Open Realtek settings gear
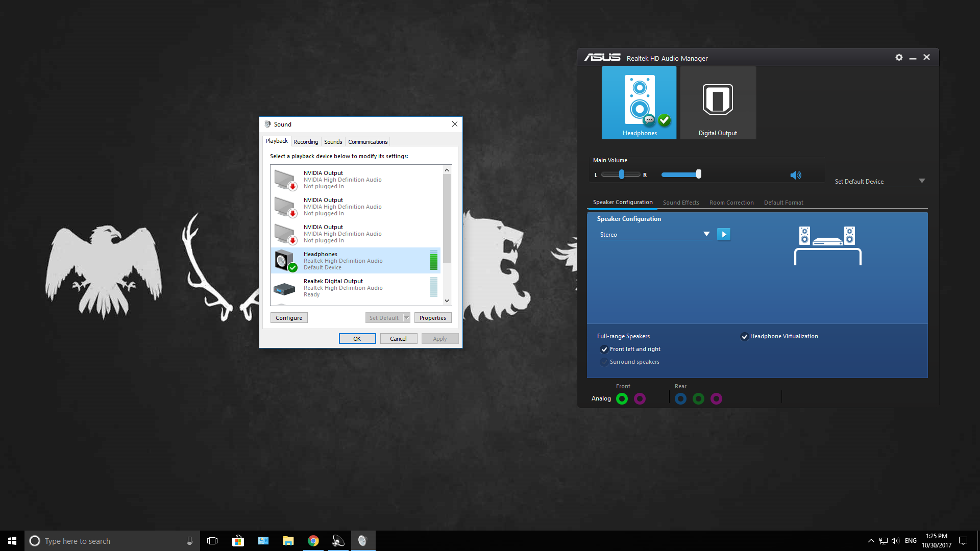Viewport: 980px width, 551px height. click(899, 58)
